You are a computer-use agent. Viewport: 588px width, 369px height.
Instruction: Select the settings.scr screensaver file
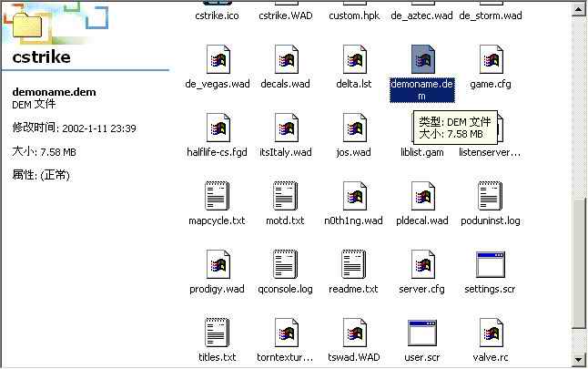click(491, 265)
